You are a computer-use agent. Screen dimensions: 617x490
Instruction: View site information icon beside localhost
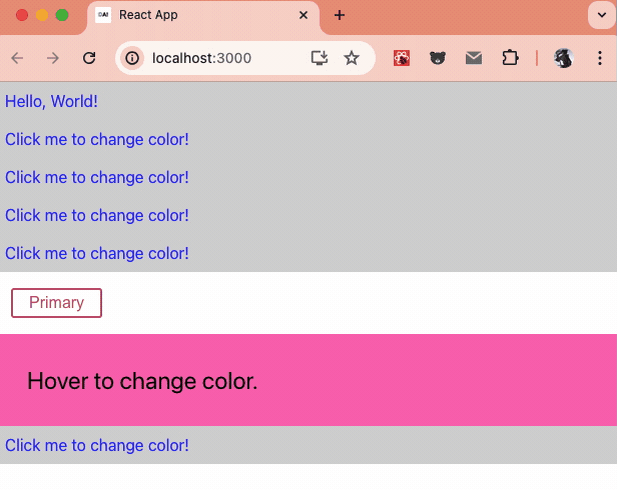point(132,58)
